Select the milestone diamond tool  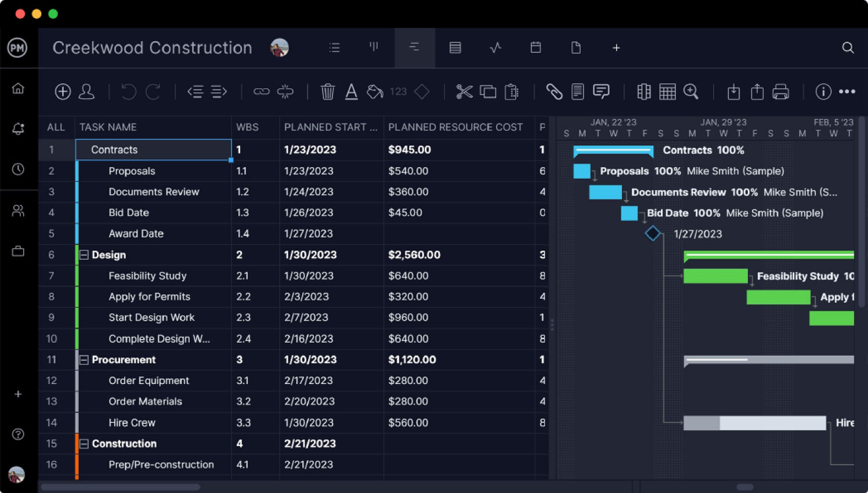pos(422,91)
